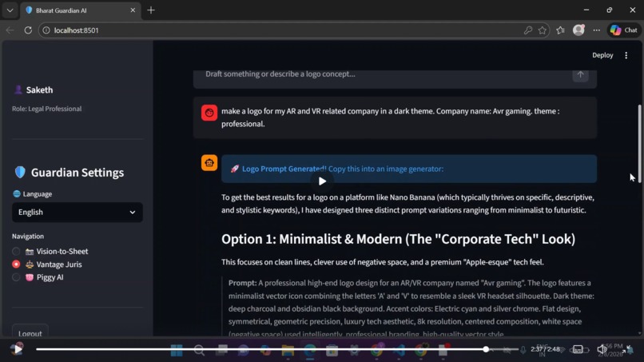The height and width of the screenshot is (362, 644).
Task: Click the Role: Legal Professional text
Action: (47, 109)
